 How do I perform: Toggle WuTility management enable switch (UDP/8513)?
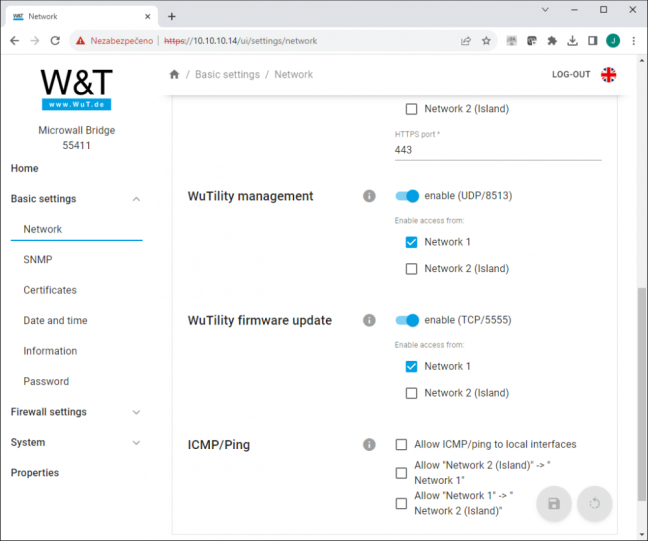pos(407,196)
